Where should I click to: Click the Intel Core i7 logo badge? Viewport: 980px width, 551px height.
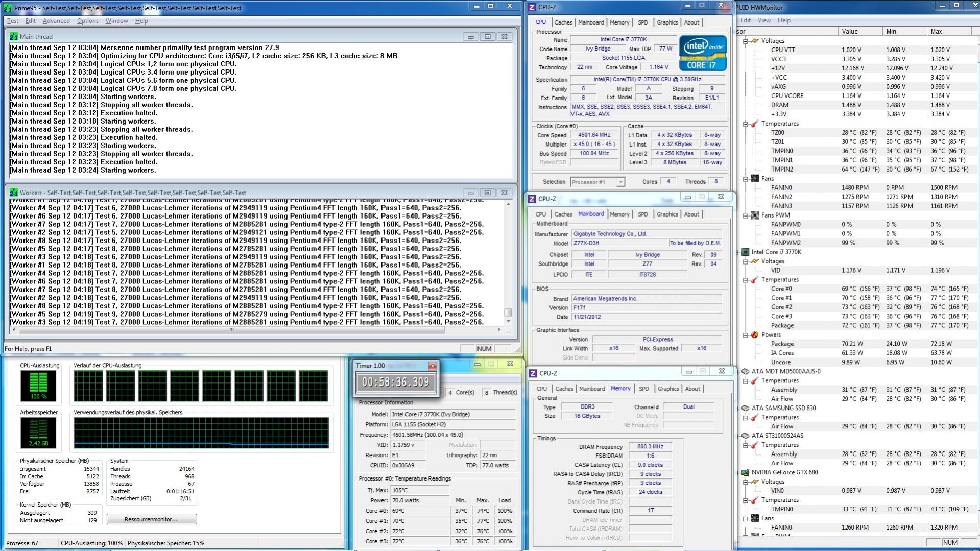(x=703, y=53)
